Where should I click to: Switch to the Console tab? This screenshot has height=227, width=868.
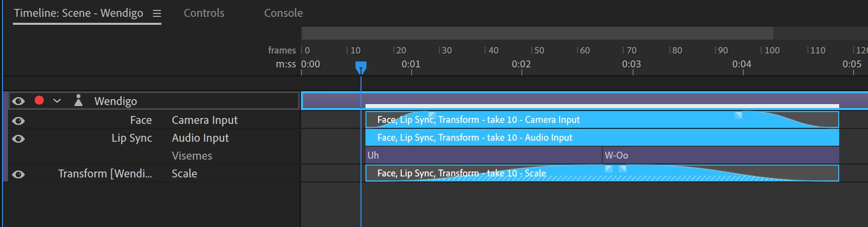pos(283,13)
